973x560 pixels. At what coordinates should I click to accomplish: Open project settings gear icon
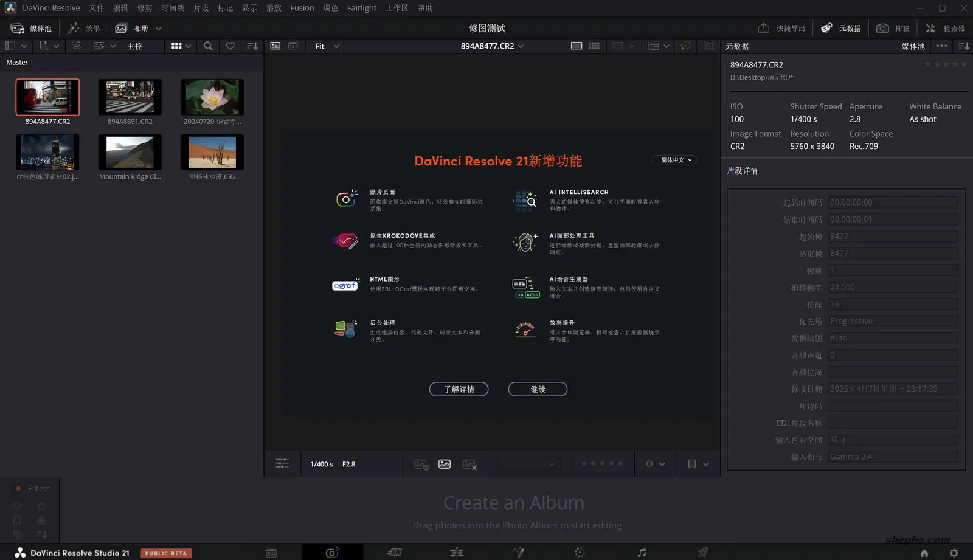[954, 553]
